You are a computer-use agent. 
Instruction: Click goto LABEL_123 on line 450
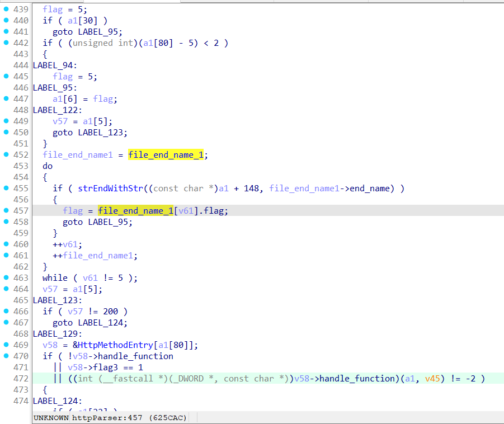[x=90, y=133]
